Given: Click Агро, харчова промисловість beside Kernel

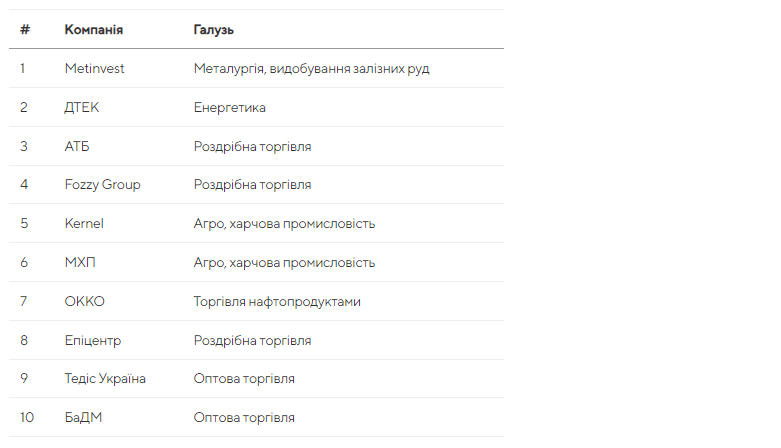Looking at the screenshot, I should [x=284, y=224].
